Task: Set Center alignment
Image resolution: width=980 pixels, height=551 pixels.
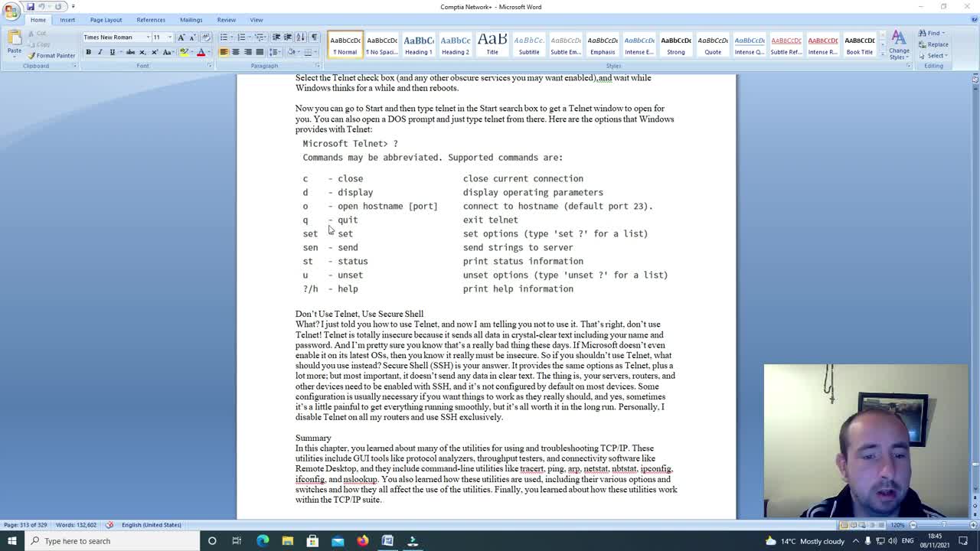Action: coord(236,52)
